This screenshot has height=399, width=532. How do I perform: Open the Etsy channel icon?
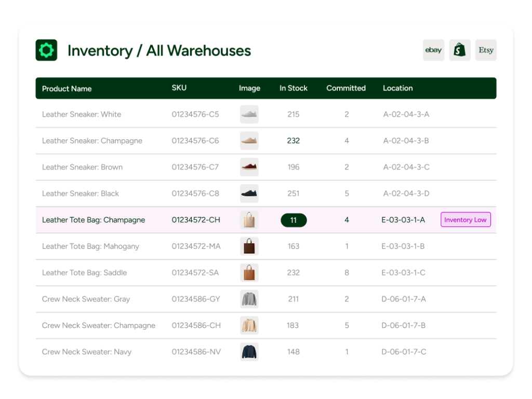[x=486, y=50]
